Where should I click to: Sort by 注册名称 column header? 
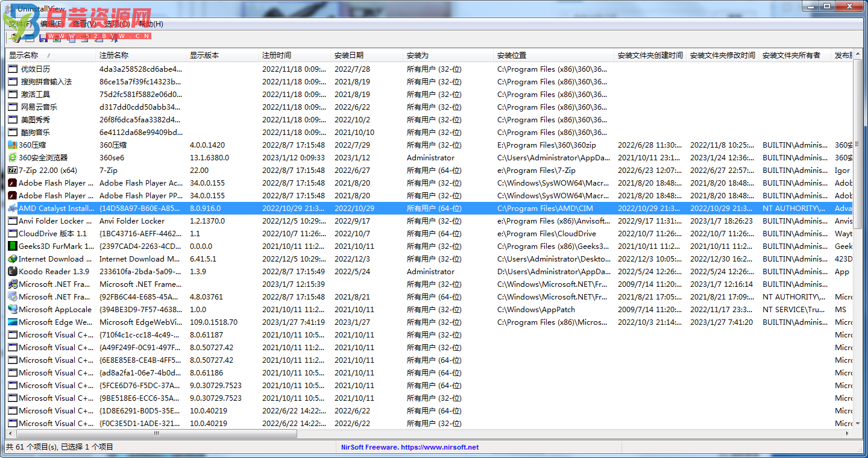[141, 55]
